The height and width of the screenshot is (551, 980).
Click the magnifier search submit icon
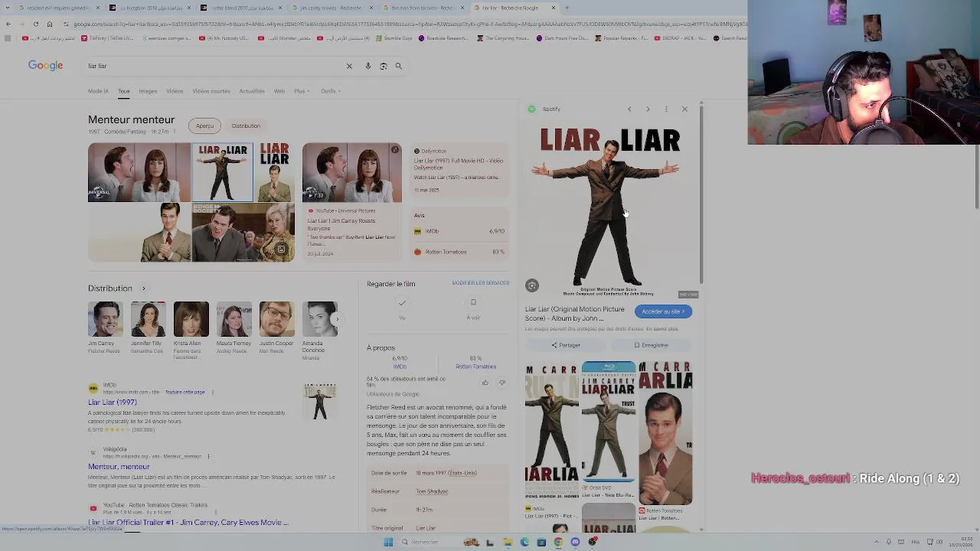pyautogui.click(x=398, y=66)
